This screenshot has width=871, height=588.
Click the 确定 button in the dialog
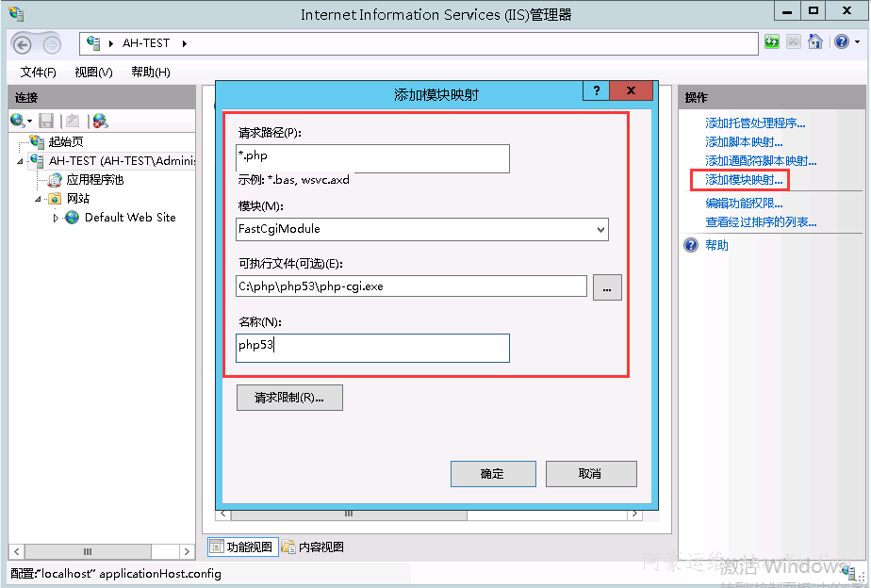pyautogui.click(x=493, y=474)
